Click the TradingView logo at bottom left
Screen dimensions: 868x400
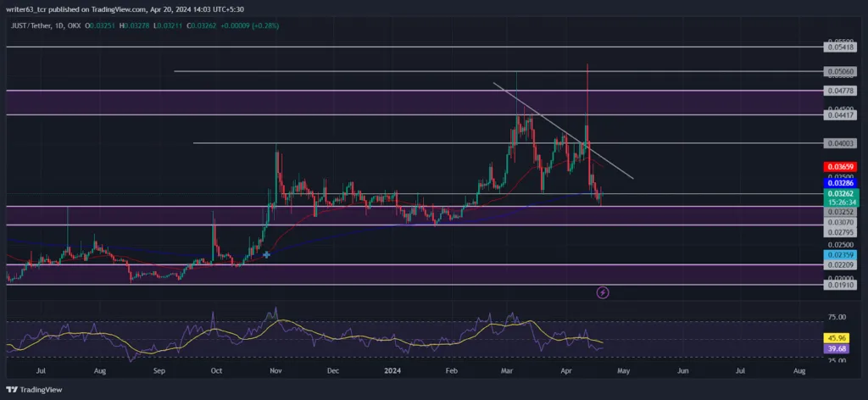tap(34, 390)
